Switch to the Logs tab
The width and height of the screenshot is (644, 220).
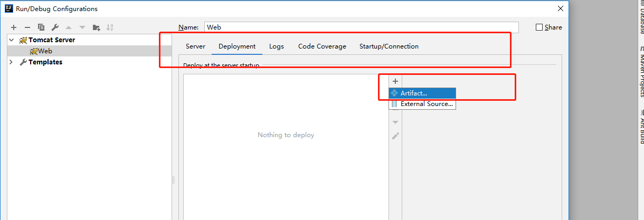(x=277, y=46)
